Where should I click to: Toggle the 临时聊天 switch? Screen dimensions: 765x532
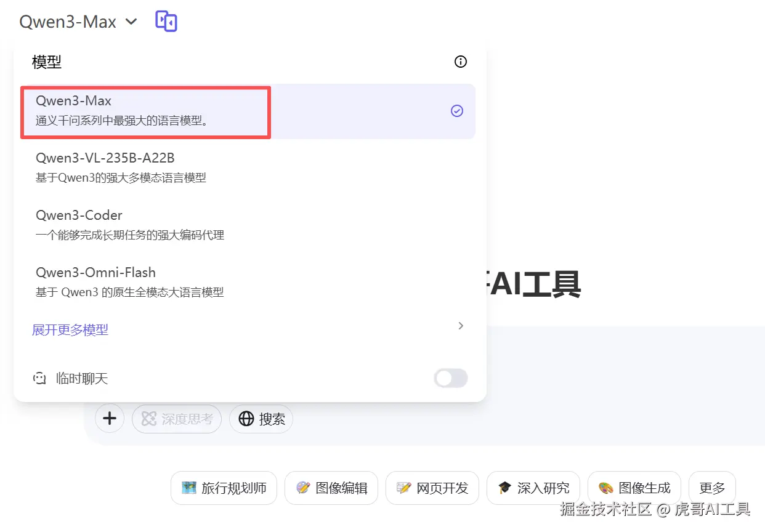coord(451,378)
